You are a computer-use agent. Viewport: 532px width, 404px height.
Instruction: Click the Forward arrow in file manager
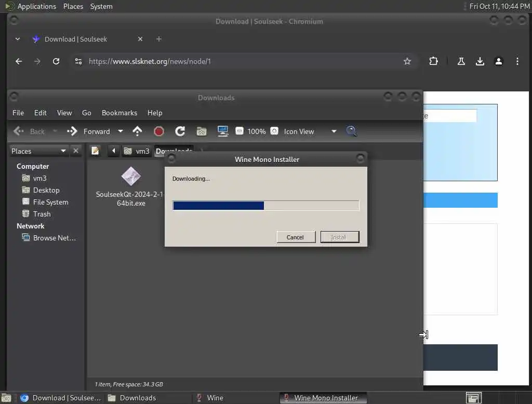pos(72,131)
